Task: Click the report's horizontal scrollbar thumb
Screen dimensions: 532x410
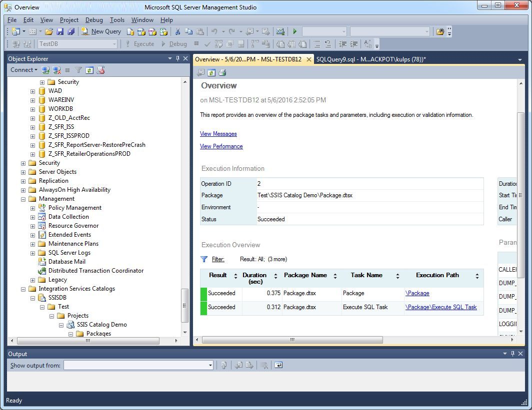Action: [x=292, y=340]
